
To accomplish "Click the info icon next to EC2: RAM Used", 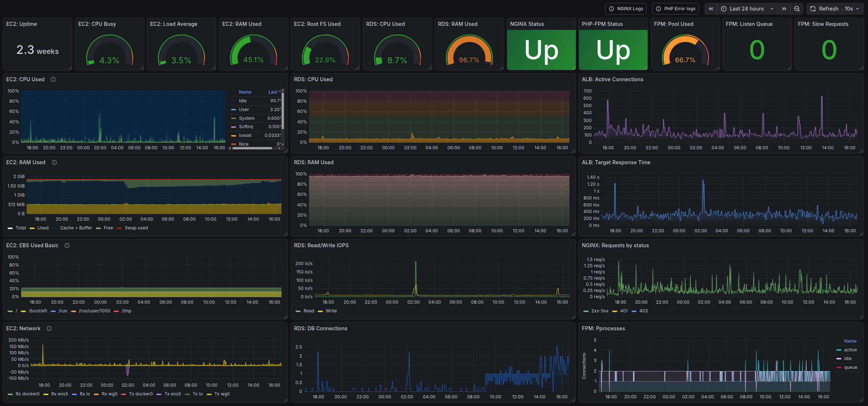I will click(54, 162).
